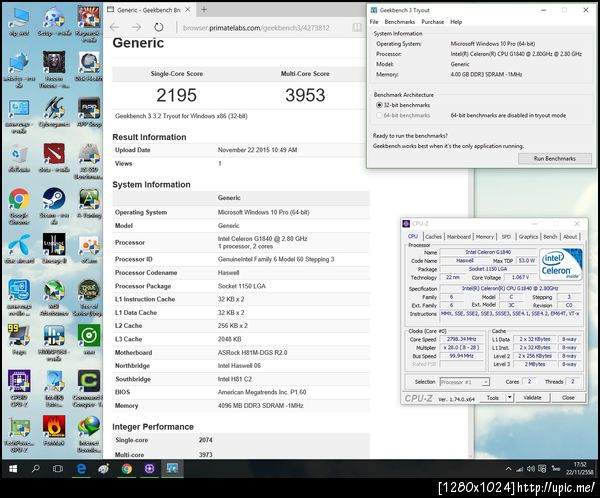Image resolution: width=600 pixels, height=498 pixels.
Task: Open the Internet Download Manager desktop shortcut
Action: (x=89, y=434)
